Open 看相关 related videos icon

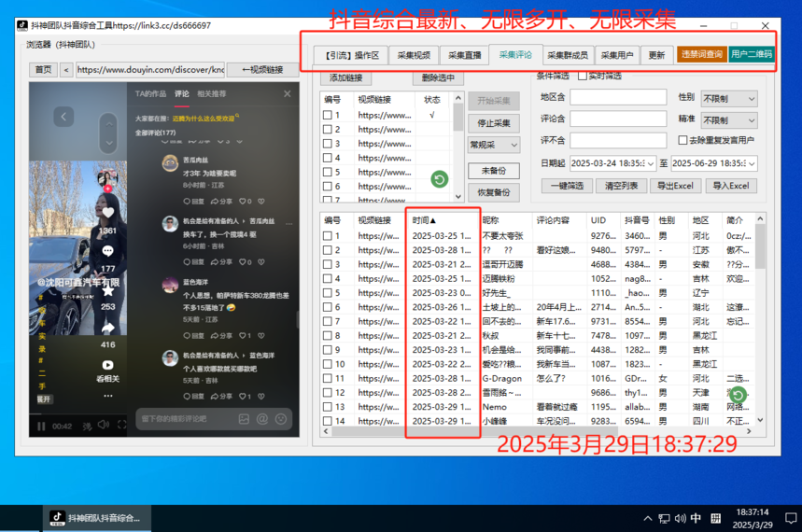[108, 365]
